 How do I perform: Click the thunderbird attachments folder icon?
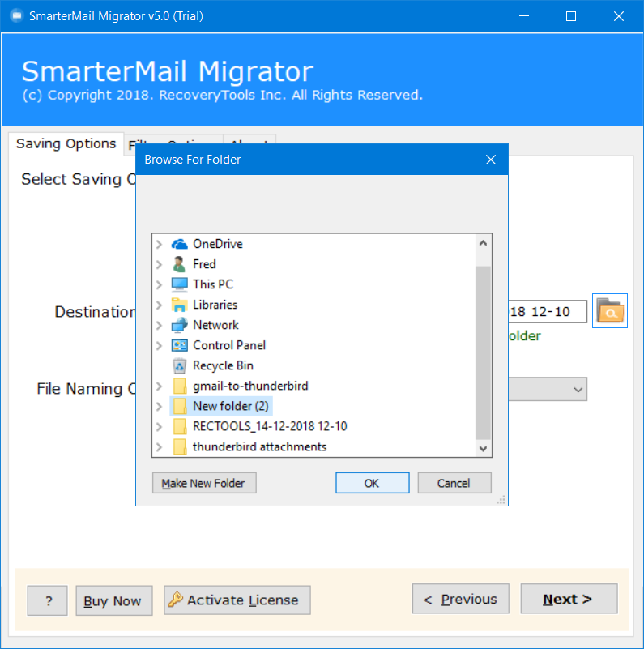(x=179, y=446)
